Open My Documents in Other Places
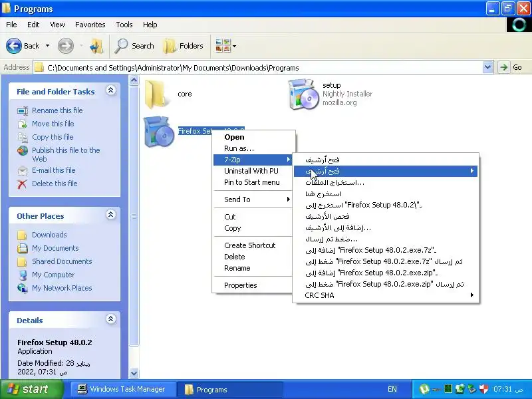This screenshot has height=399, width=532. pos(55,247)
